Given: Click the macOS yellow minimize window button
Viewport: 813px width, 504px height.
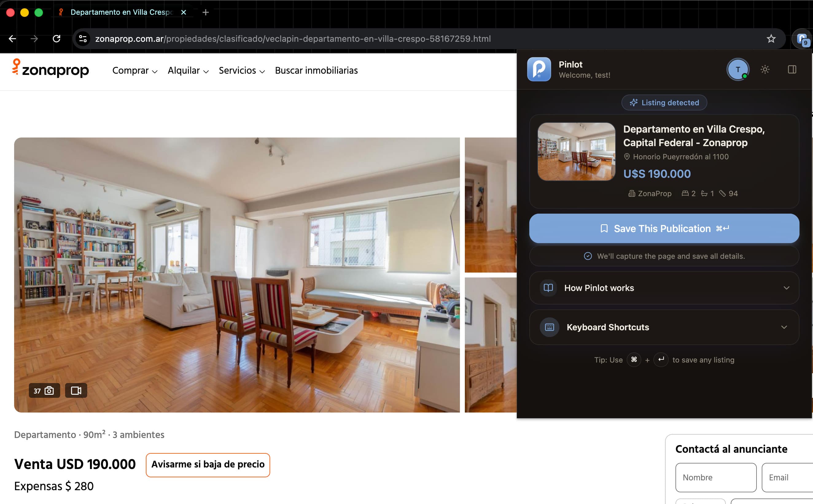Looking at the screenshot, I should tap(24, 13).
